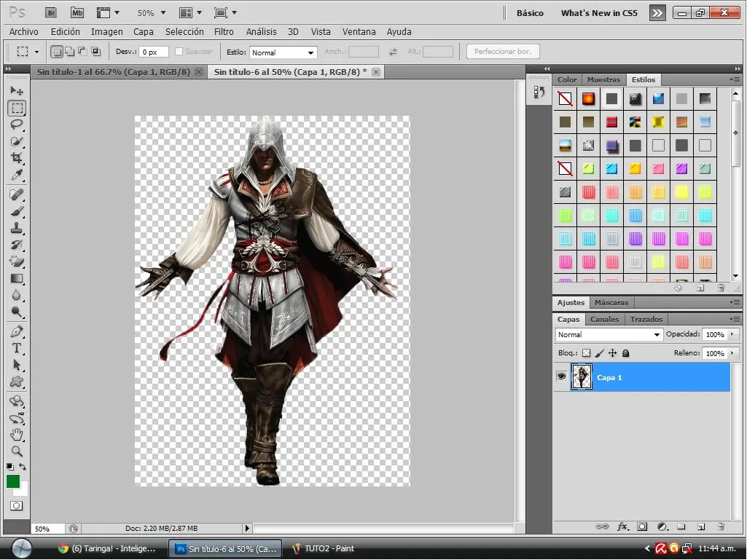Select the Clone Stamp tool

[17, 228]
